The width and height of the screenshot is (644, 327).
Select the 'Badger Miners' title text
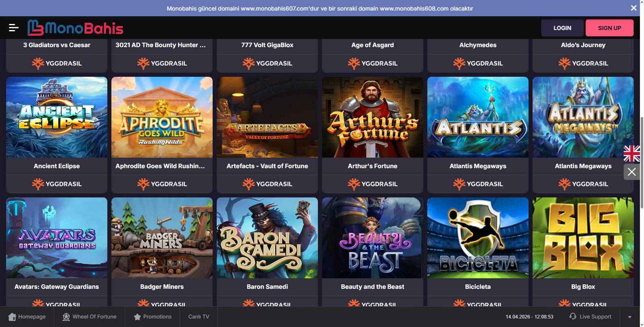click(x=162, y=287)
